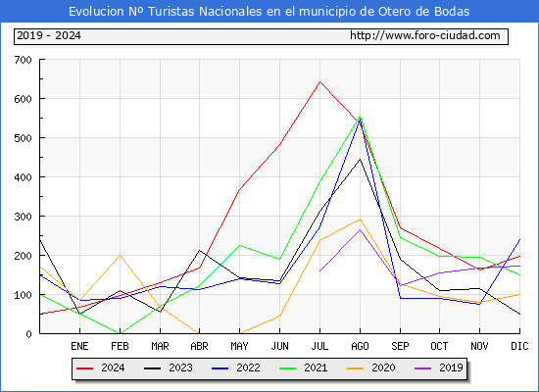Open the http://www.foro-ciudad.com link
Screen dimensions: 539x392
[x=425, y=35]
